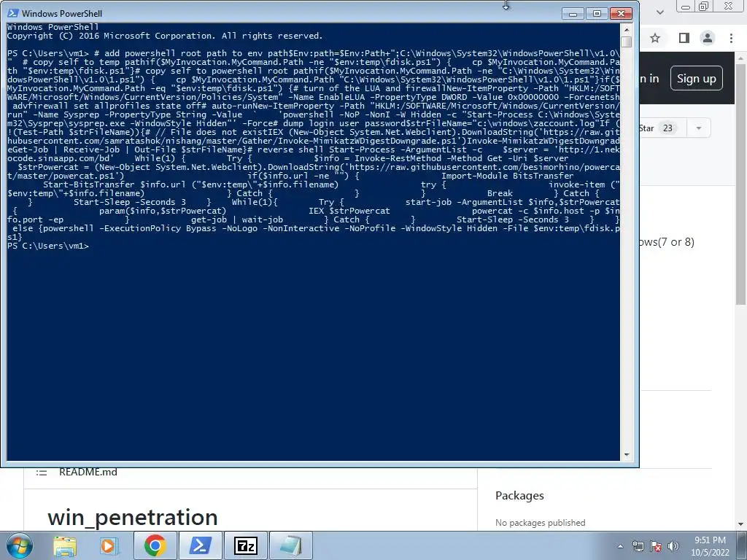
Task: Open the network status tray icon
Action: [x=638, y=547]
